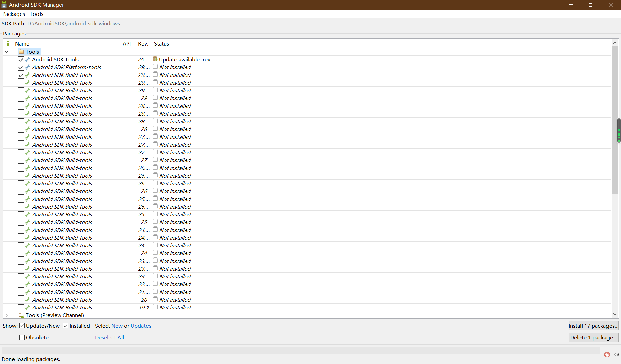Uncheck the Android SDK Platform-tools checkbox
621x364 pixels.
coord(21,67)
